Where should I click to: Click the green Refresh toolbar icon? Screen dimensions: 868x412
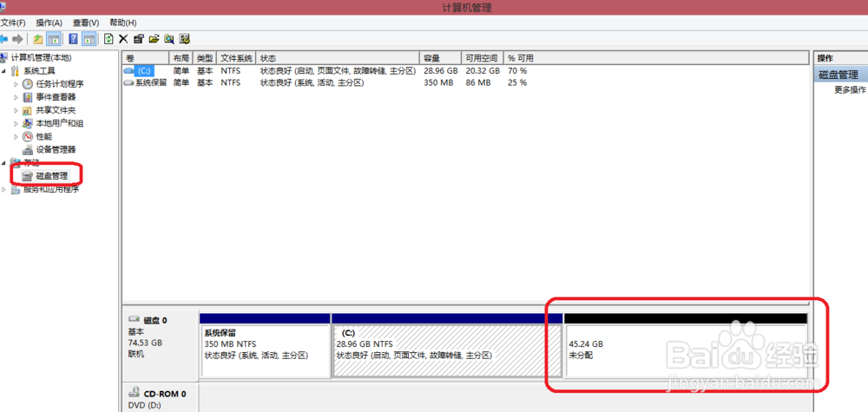(x=108, y=39)
